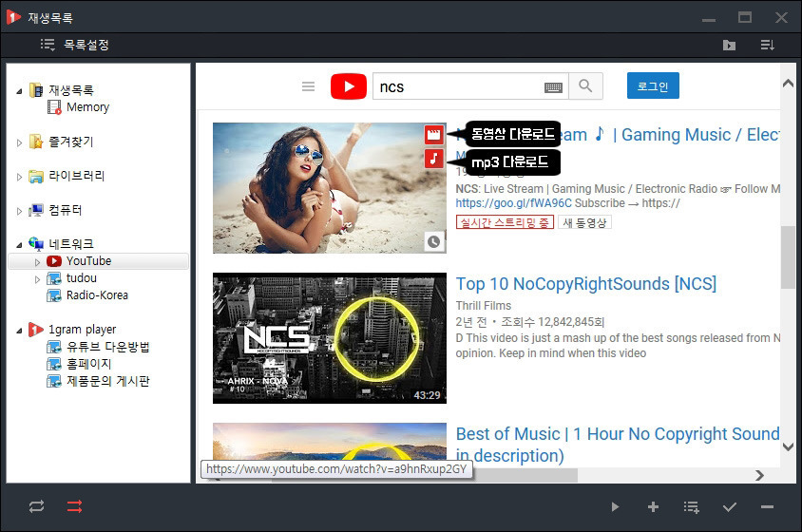Expand the 컴퓨터 computer node
This screenshot has height=532, width=802.
pyautogui.click(x=19, y=211)
